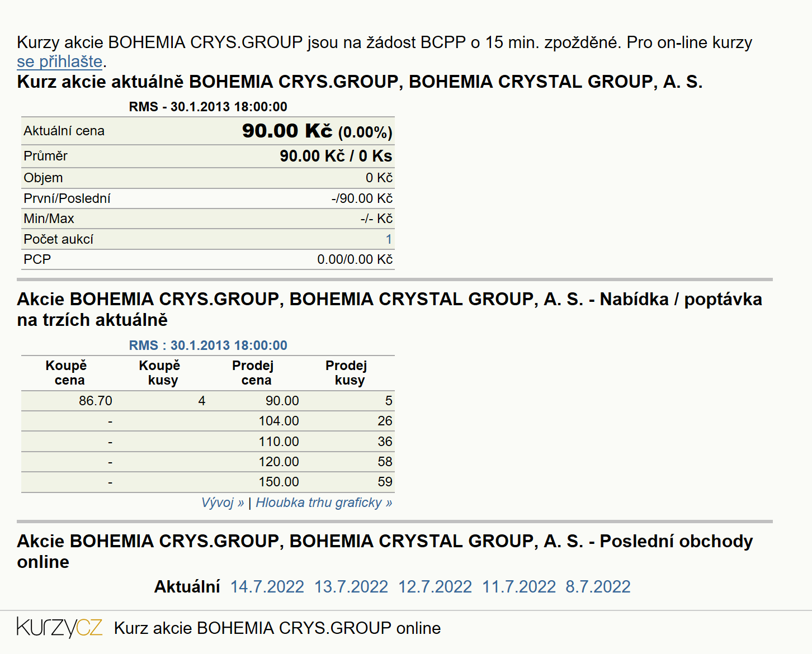The width and height of the screenshot is (812, 654).
Task: Select the 8.7.2022 trades date
Action: click(598, 586)
